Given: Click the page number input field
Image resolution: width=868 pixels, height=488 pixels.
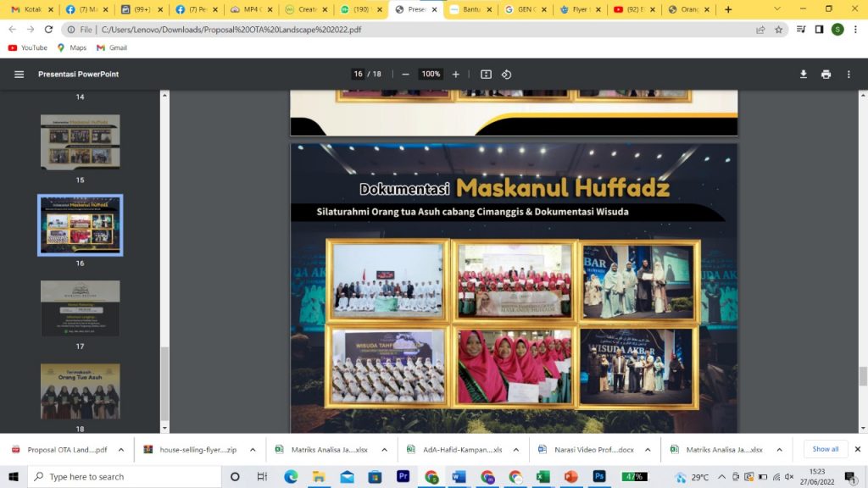Looking at the screenshot, I should tap(359, 75).
